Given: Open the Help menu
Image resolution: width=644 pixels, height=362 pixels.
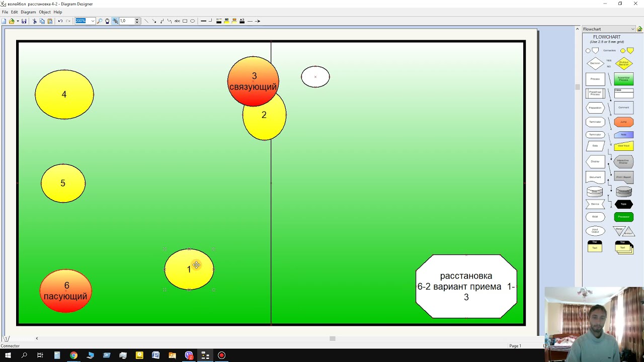Looking at the screenshot, I should point(58,12).
